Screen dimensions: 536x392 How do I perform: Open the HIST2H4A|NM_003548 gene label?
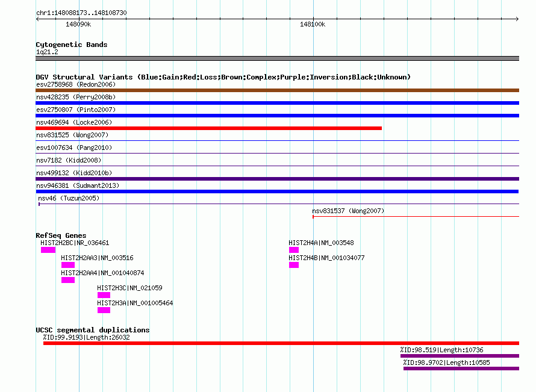tap(322, 243)
